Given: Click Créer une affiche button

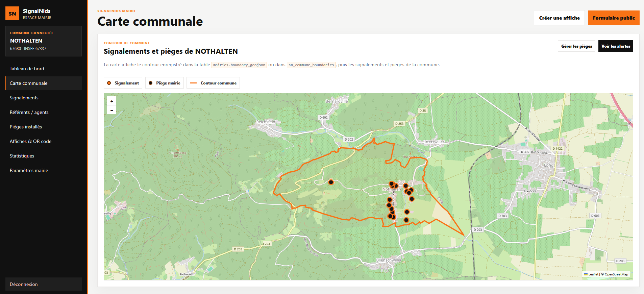Looking at the screenshot, I should (x=559, y=18).
